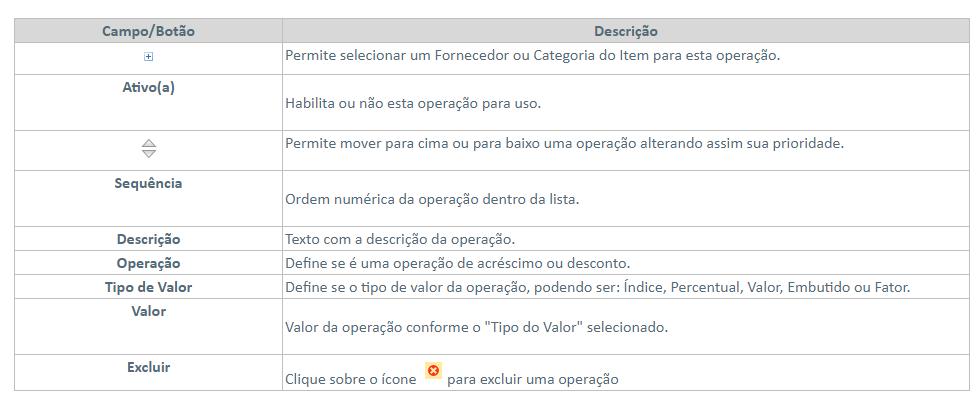Click the plus expand icon in first row
This screenshot has height=396, width=978.
[x=148, y=57]
